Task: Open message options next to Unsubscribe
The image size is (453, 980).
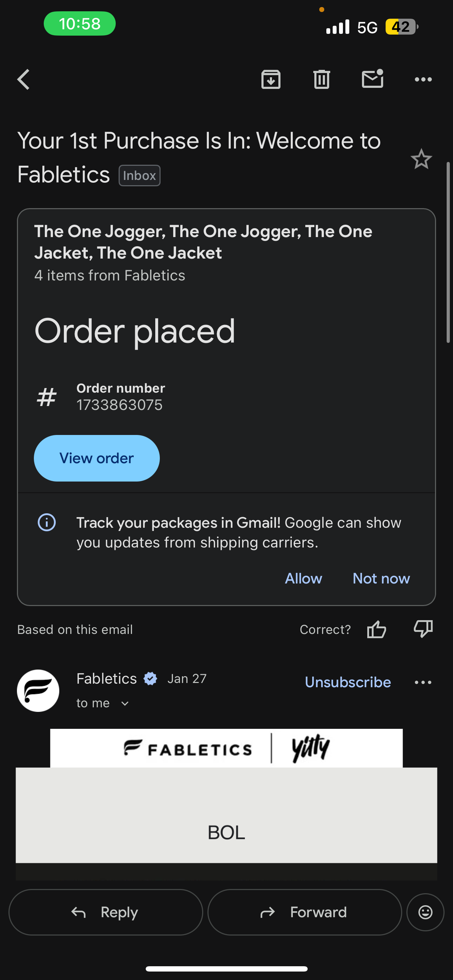Action: point(423,682)
